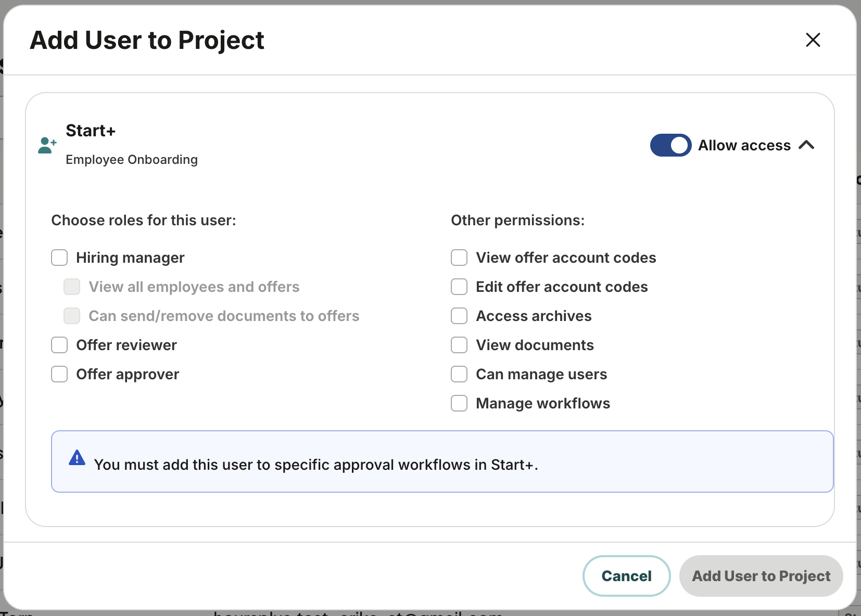Click the Start+ user-plus icon

point(47,145)
